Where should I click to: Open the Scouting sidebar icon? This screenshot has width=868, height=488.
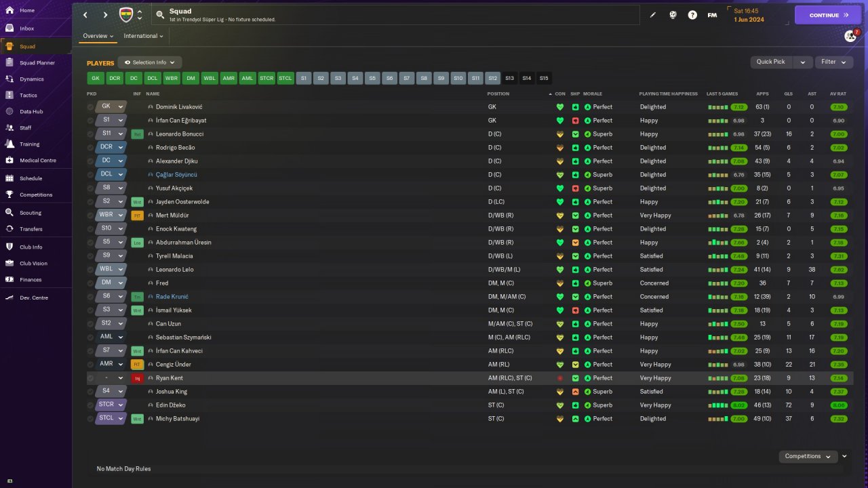pyautogui.click(x=9, y=212)
